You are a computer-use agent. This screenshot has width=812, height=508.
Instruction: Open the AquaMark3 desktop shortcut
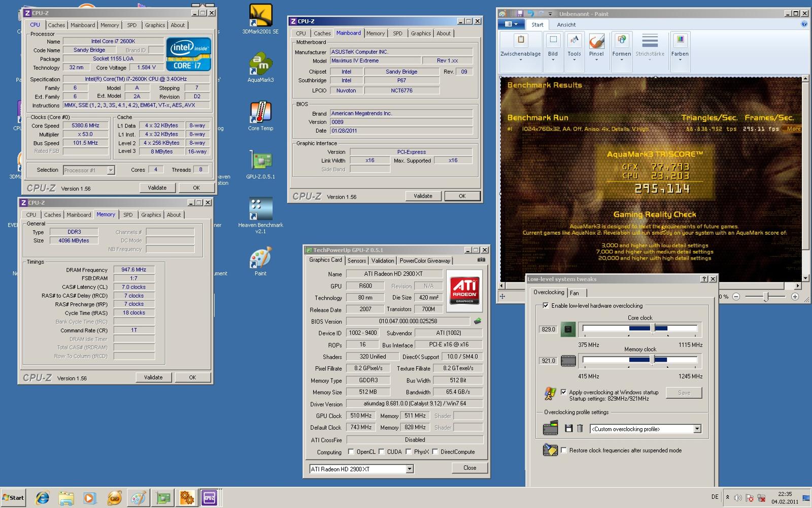tap(260, 67)
